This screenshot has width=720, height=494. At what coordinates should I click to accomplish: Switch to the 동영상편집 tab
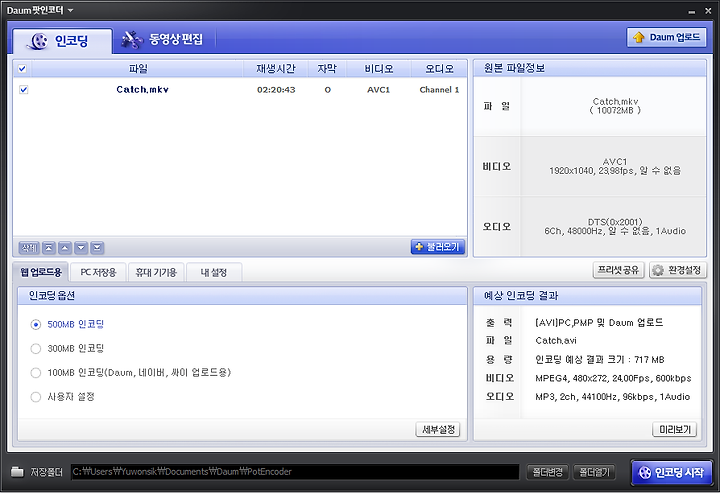point(163,39)
